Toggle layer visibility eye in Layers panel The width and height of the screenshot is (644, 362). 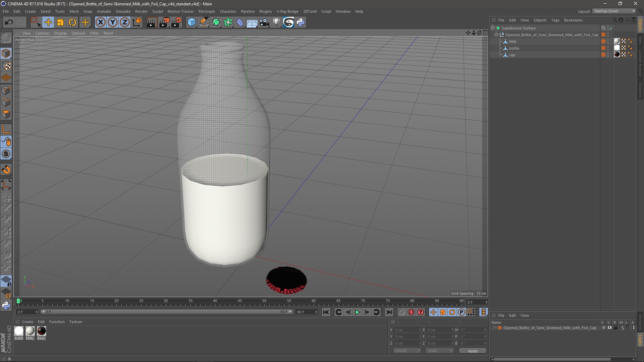pos(609,328)
